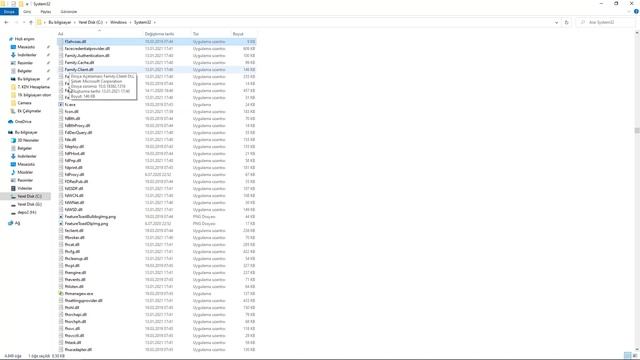Select the FDResPub.dll file

76,182
